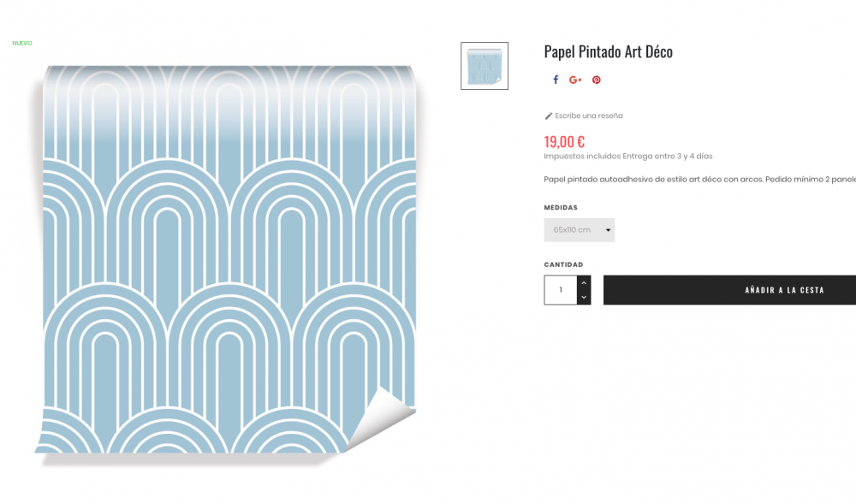Click the MEDIDAS label

coord(561,208)
